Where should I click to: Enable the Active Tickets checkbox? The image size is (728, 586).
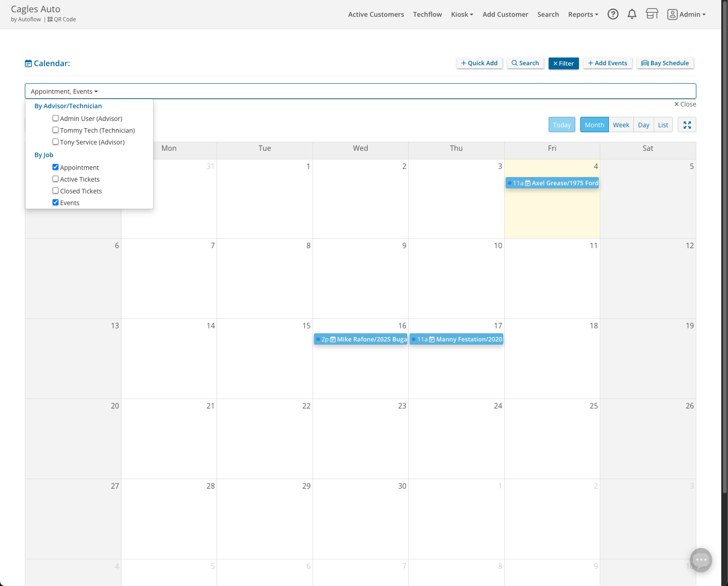[56, 179]
